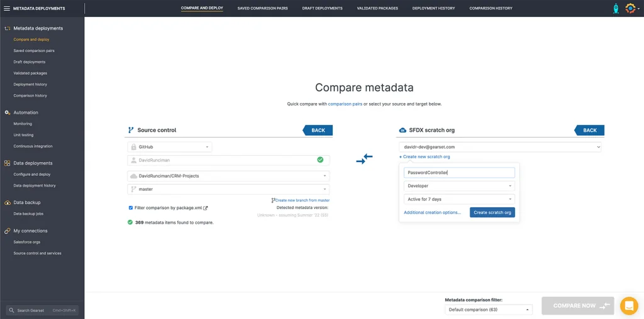Open Comparison history in sidebar
Screen dimensions: 644x319
pos(30,95)
